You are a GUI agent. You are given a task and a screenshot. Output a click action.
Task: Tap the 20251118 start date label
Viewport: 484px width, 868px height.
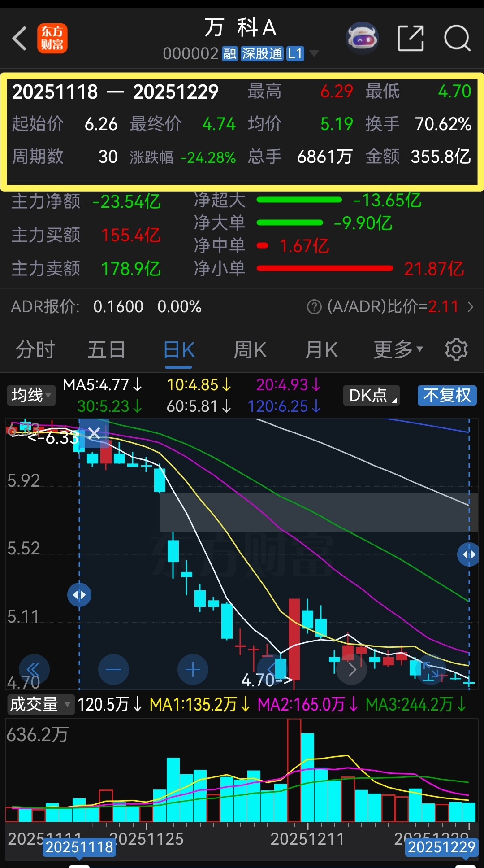79,847
